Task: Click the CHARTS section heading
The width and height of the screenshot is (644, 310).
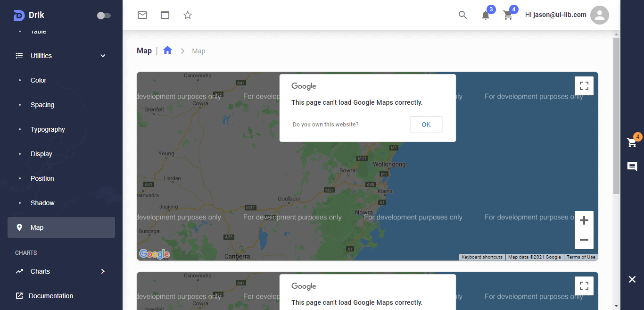Action: [26, 253]
